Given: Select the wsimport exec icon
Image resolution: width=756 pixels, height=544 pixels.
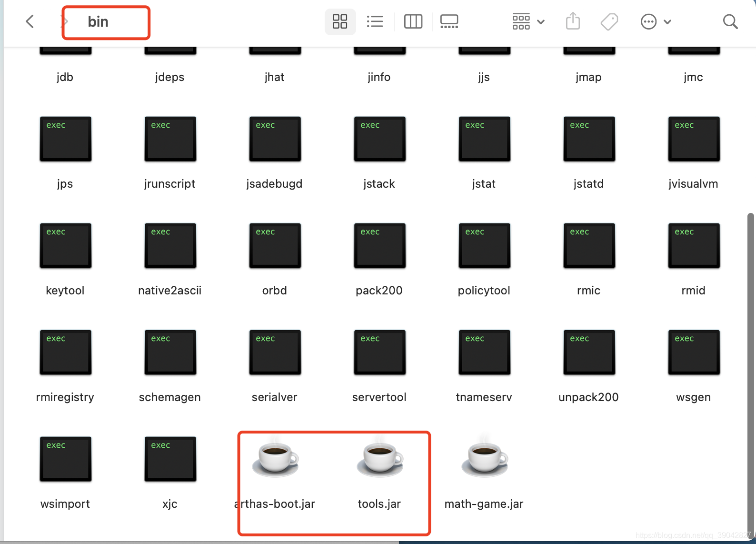Looking at the screenshot, I should click(66, 459).
